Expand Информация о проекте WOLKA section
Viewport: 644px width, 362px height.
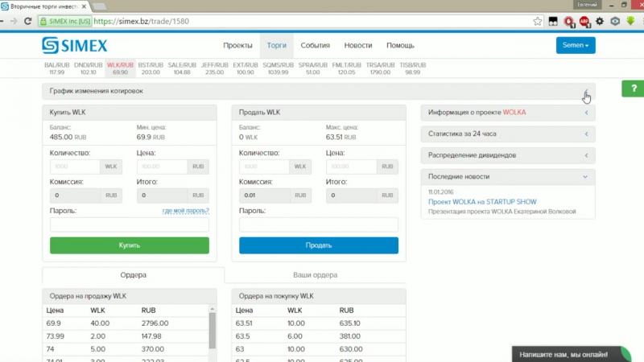click(x=586, y=113)
